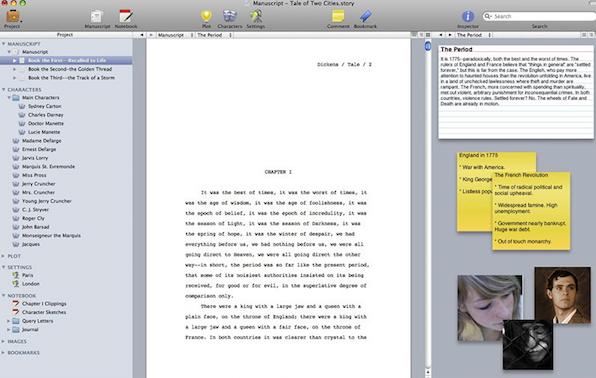Select John Barsad character
This screenshot has width=596, height=378.
[35, 227]
